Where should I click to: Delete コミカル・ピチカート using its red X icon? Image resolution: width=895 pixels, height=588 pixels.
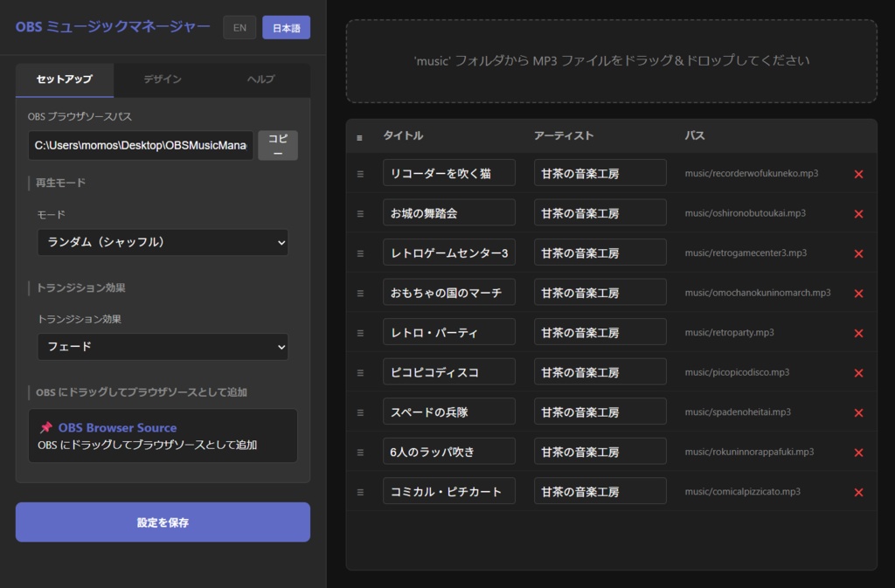(x=857, y=491)
